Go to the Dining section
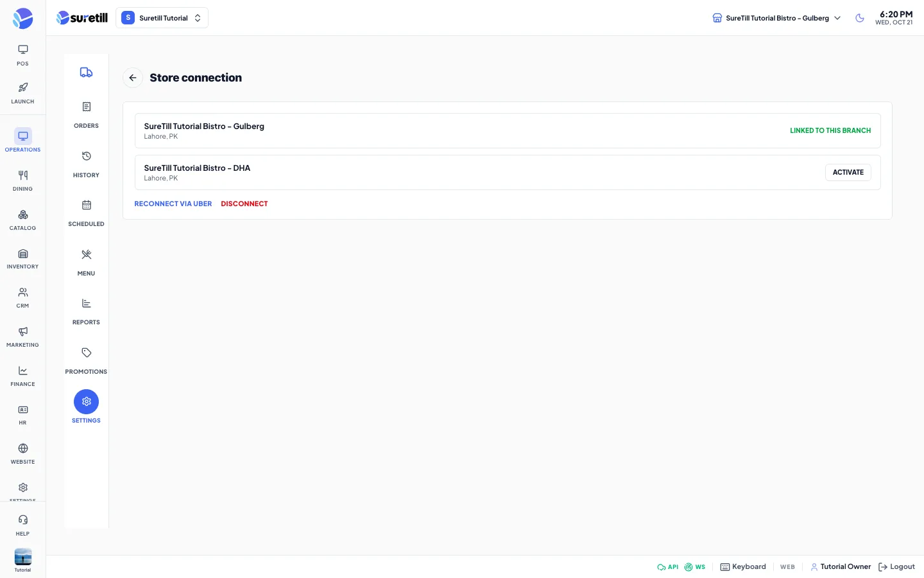This screenshot has height=578, width=924. point(22,180)
